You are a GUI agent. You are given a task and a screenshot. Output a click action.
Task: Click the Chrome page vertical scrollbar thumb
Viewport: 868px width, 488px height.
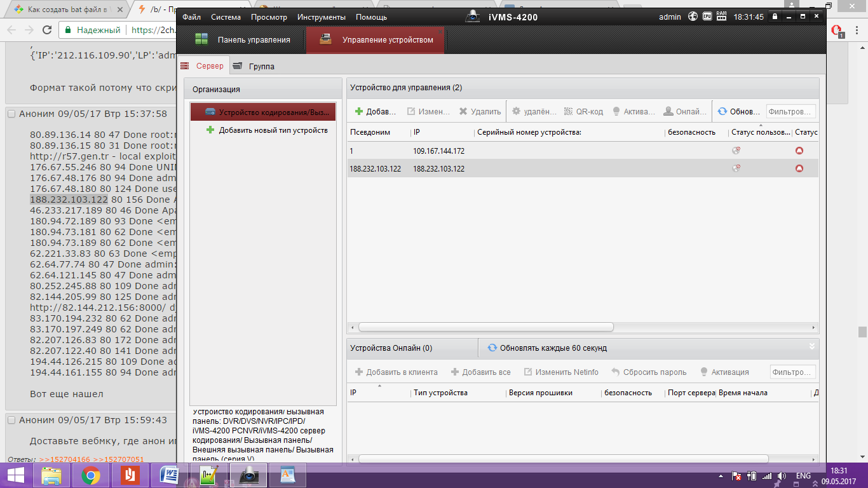(862, 332)
